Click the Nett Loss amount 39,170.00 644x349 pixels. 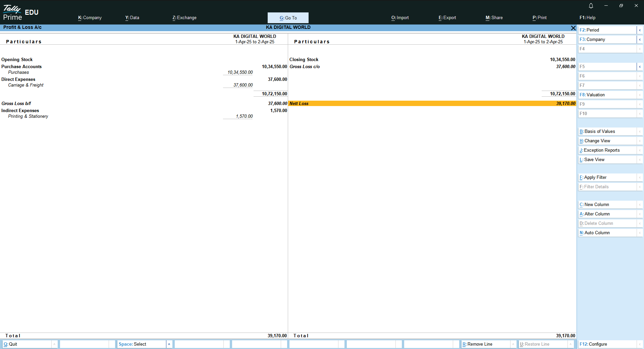pos(566,104)
